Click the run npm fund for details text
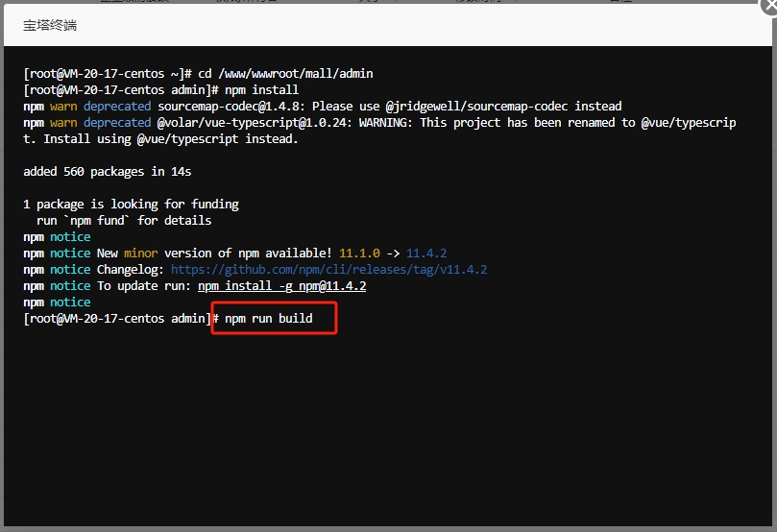 coord(123,221)
